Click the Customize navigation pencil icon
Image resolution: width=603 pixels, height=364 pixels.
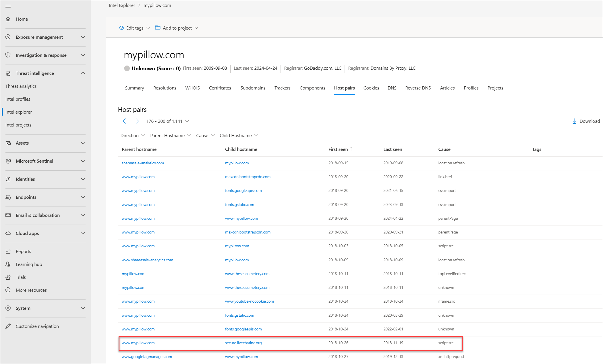(x=8, y=326)
